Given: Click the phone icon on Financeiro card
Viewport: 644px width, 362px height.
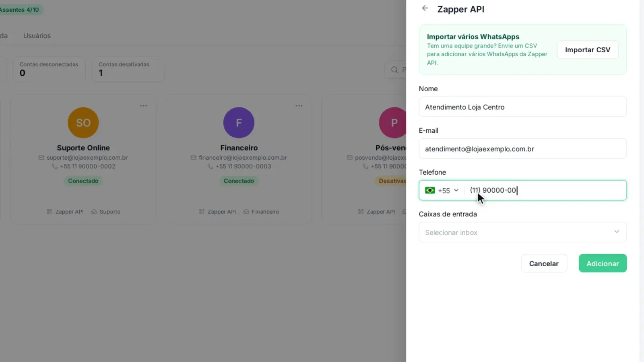Looking at the screenshot, I should click(x=210, y=166).
